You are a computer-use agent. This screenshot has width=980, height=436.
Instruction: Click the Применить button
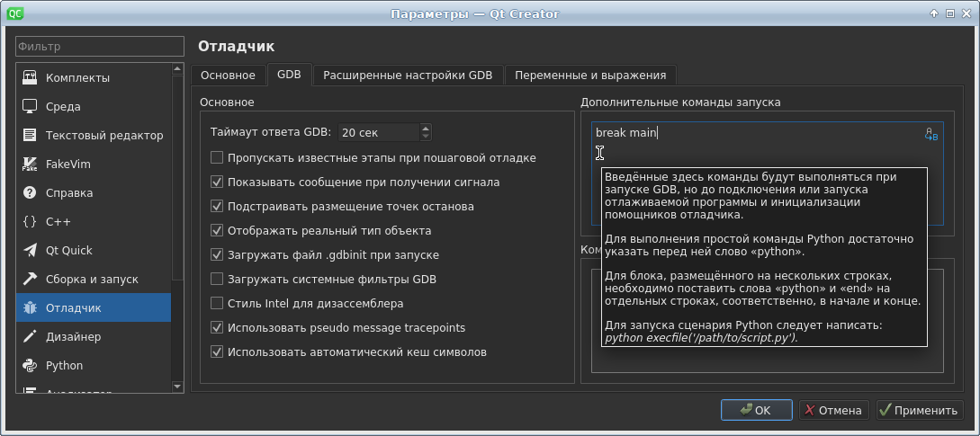[x=919, y=410]
